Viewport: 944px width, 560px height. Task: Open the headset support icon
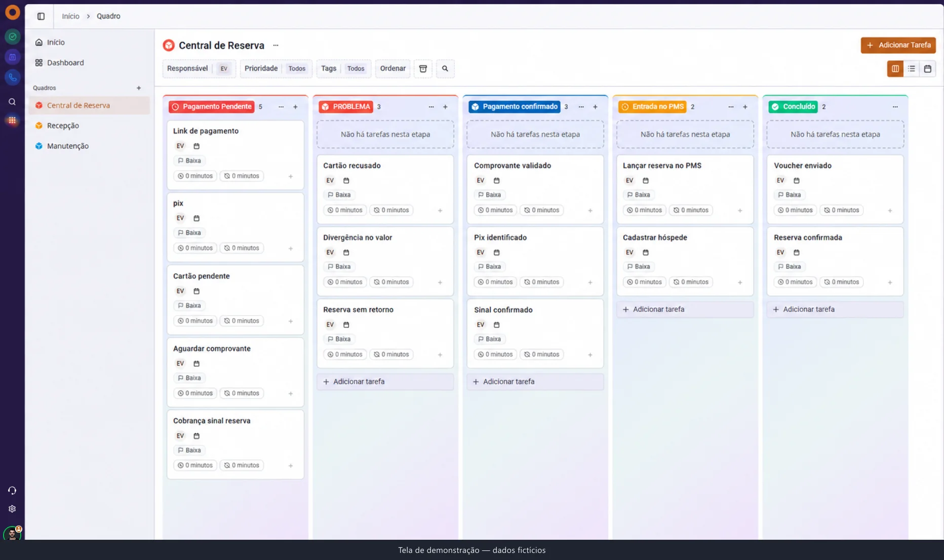(x=12, y=491)
